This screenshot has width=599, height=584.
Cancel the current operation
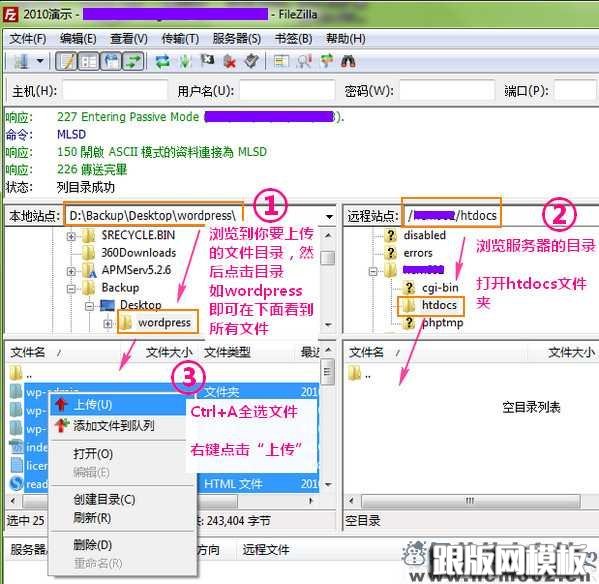pyautogui.click(x=207, y=60)
